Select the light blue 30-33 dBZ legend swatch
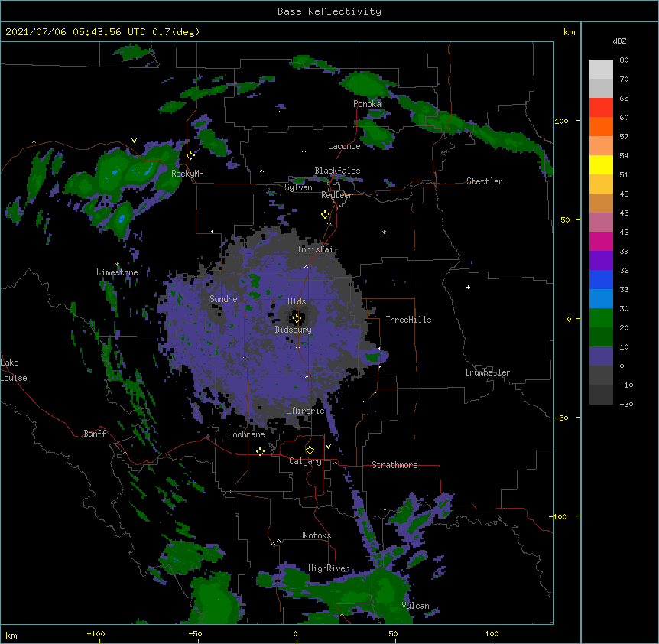This screenshot has width=659, height=644. pyautogui.click(x=601, y=298)
